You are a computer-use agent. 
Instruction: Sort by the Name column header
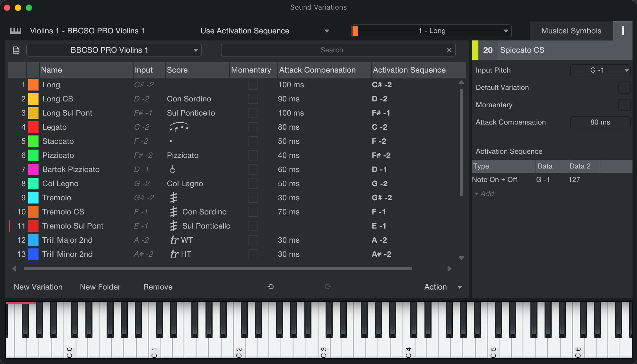[86, 70]
